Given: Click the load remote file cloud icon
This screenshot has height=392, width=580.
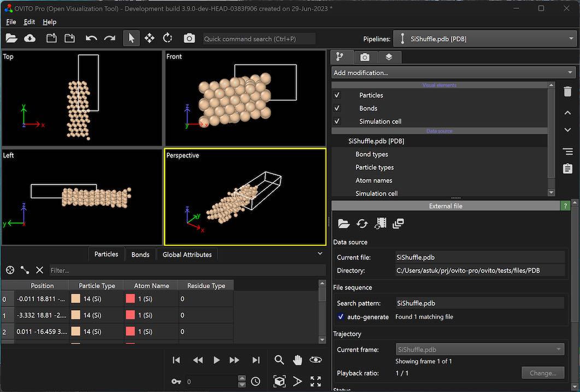Looking at the screenshot, I should coord(30,38).
